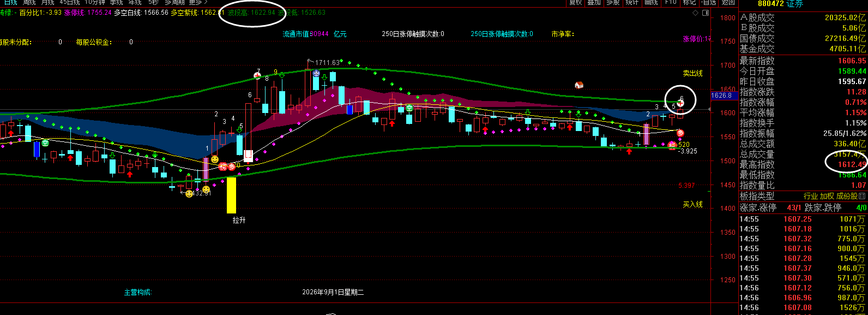The height and width of the screenshot is (315, 868).
Task: Toggle the -自选 watchlist button
Action: click(708, 2)
